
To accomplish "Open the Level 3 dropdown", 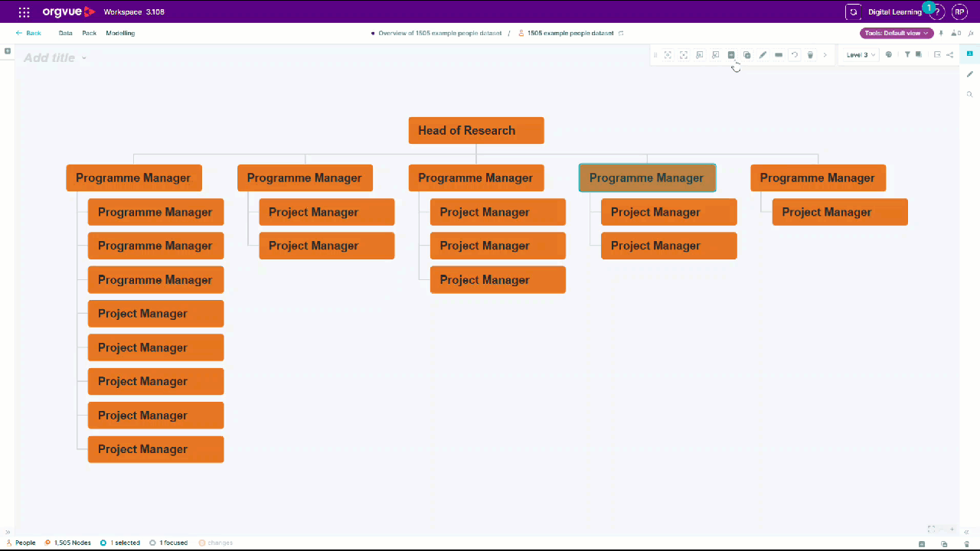I will click(x=859, y=54).
